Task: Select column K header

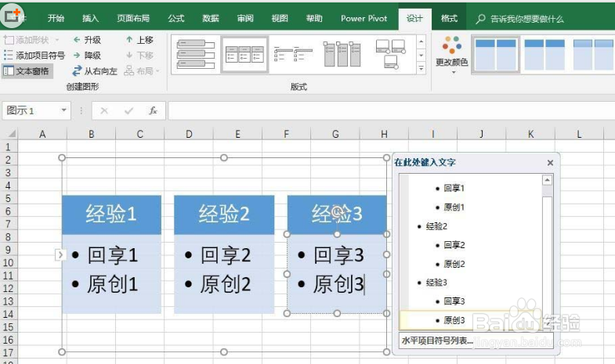Action: click(530, 134)
